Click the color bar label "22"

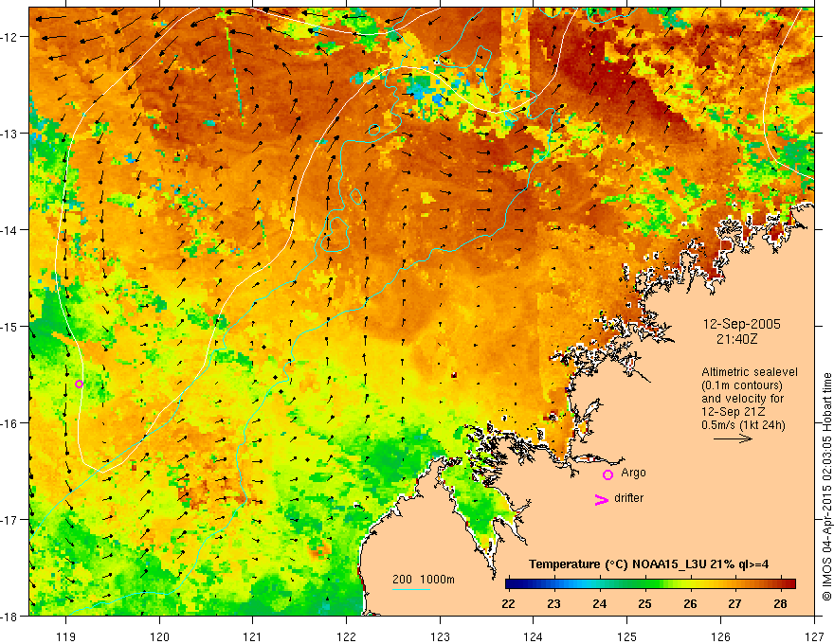pyautogui.click(x=509, y=604)
